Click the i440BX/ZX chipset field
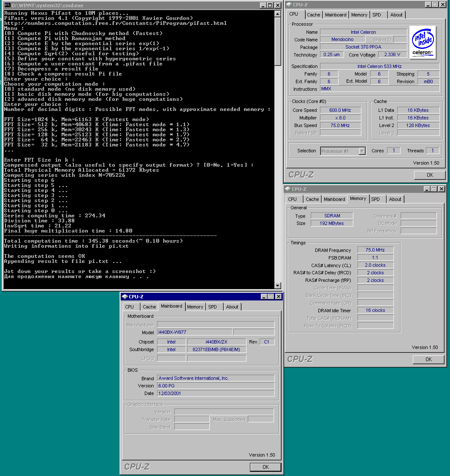450x476 pixels. [x=217, y=342]
